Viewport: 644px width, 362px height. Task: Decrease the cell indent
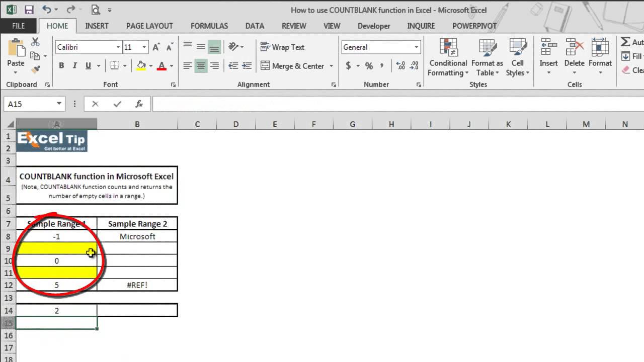(233, 65)
